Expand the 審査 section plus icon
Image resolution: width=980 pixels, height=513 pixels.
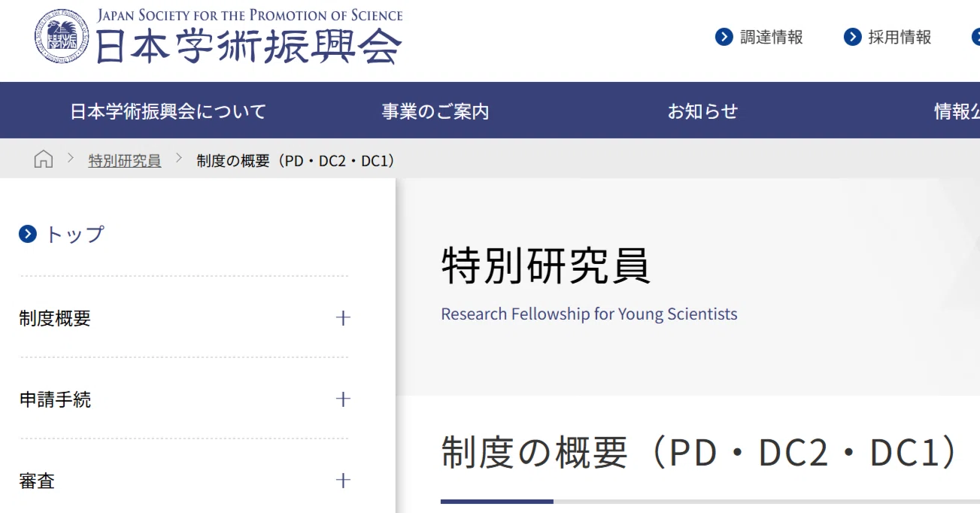[343, 481]
